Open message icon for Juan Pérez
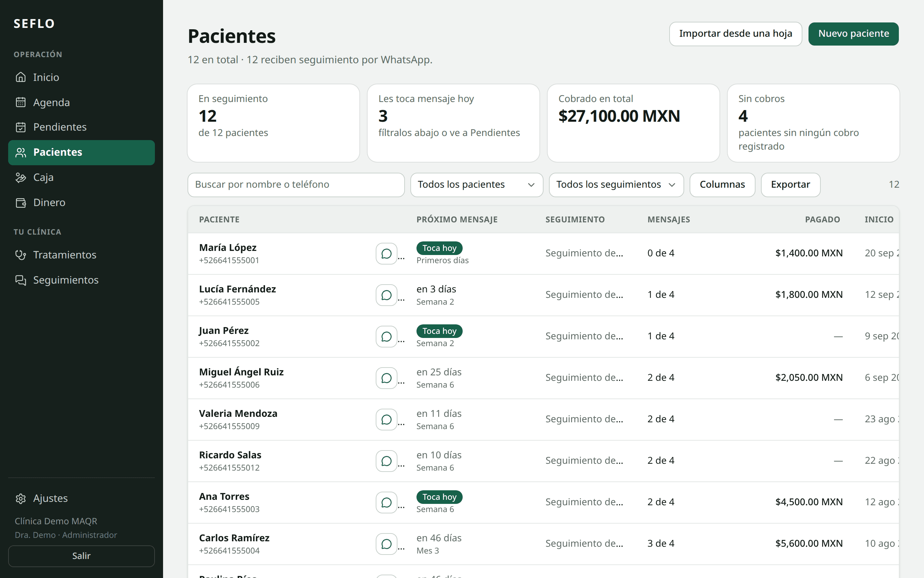 pyautogui.click(x=386, y=336)
